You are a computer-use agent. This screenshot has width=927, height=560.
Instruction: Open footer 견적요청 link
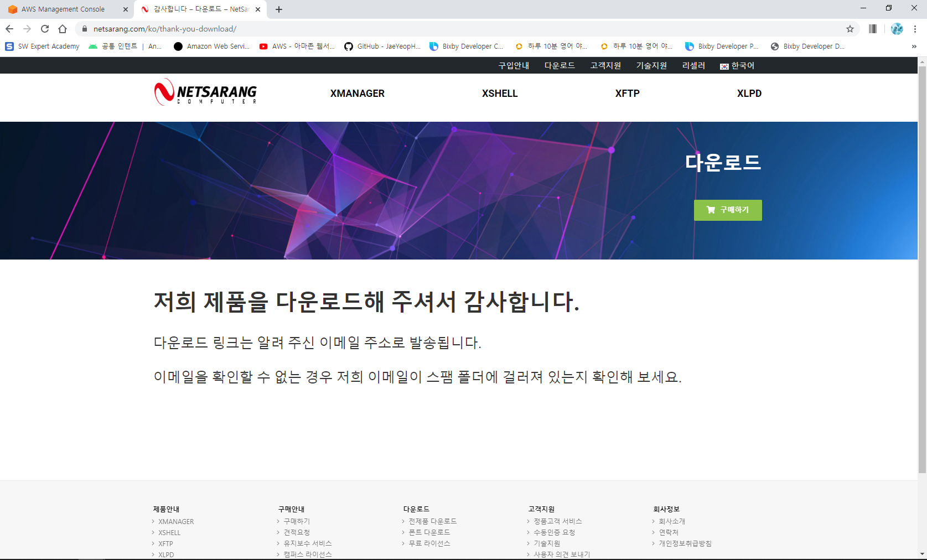(x=297, y=532)
